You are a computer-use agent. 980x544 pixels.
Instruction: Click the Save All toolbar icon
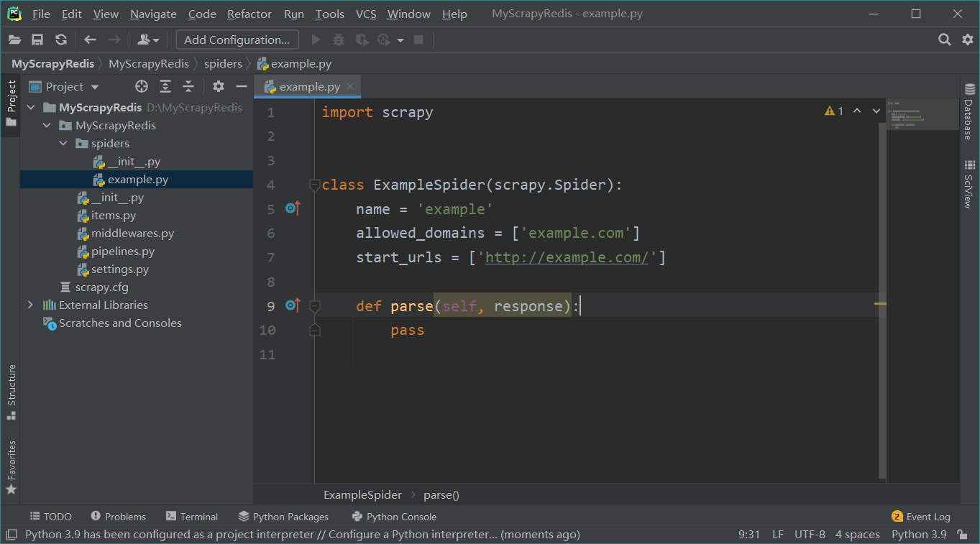point(37,40)
